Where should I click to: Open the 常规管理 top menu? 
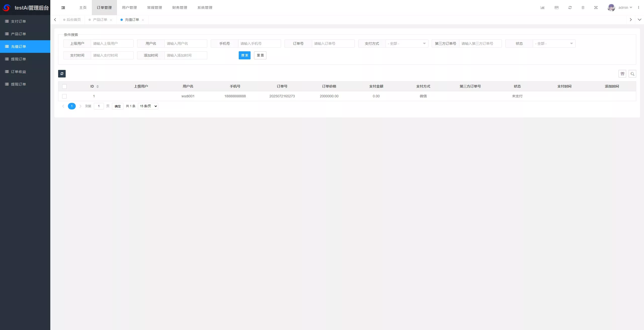click(x=155, y=8)
